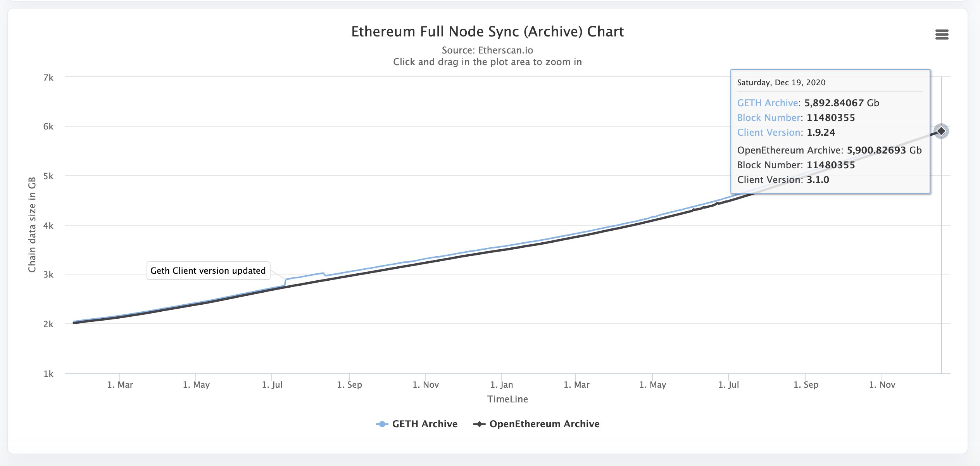Click the '3k' y-axis label
980x466 pixels.
pyautogui.click(x=48, y=274)
